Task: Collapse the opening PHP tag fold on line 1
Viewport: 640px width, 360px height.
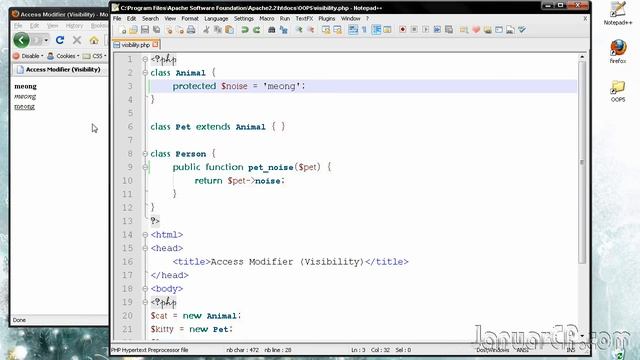Action: click(x=145, y=59)
